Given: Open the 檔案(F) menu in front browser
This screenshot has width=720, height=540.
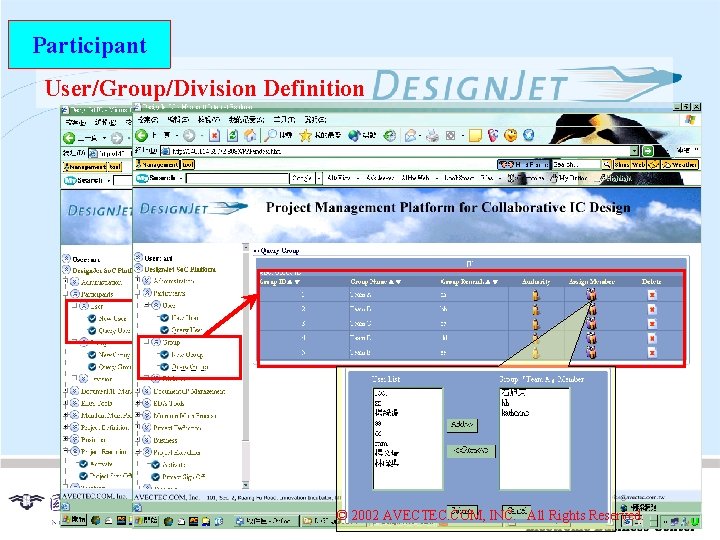Looking at the screenshot, I should [148, 120].
